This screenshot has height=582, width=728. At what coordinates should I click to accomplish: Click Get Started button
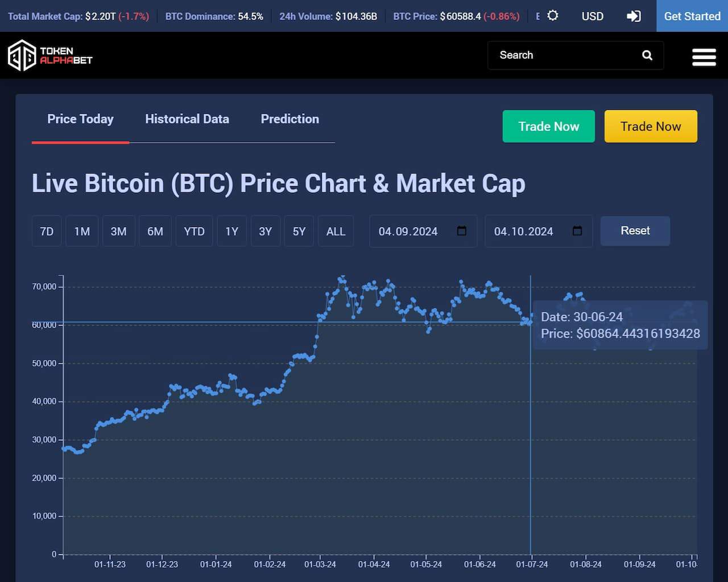point(692,16)
